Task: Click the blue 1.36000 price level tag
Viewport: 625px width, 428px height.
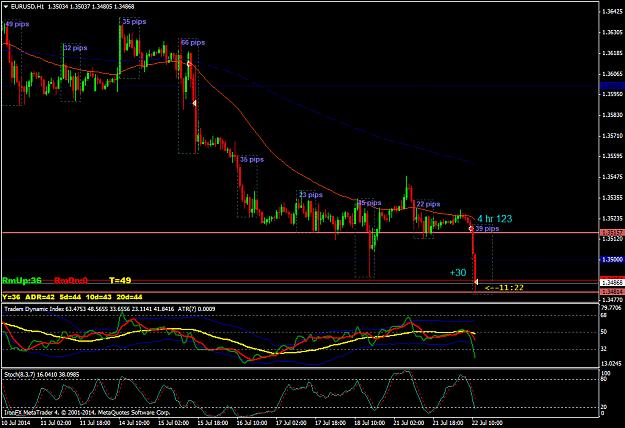Action: click(x=612, y=86)
